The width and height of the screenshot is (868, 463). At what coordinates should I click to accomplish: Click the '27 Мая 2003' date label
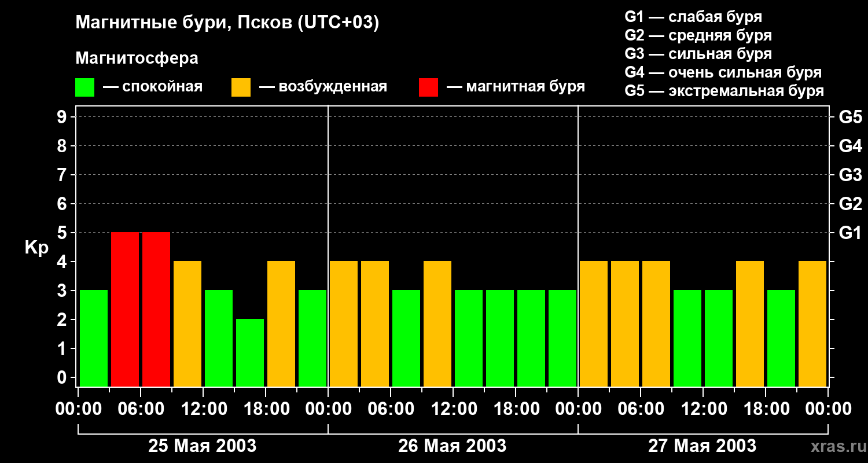(702, 446)
